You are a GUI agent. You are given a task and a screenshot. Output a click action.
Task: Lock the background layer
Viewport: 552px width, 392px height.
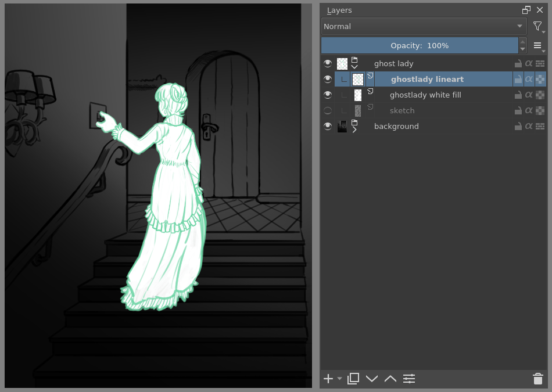518,126
